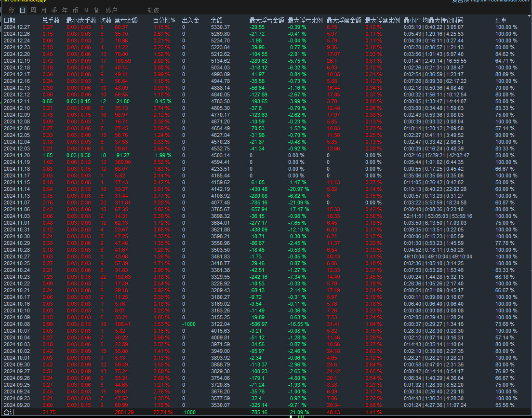The width and height of the screenshot is (532, 418).
Task: Click lots value 2.76 on 2024.11.07
Action: (48, 202)
